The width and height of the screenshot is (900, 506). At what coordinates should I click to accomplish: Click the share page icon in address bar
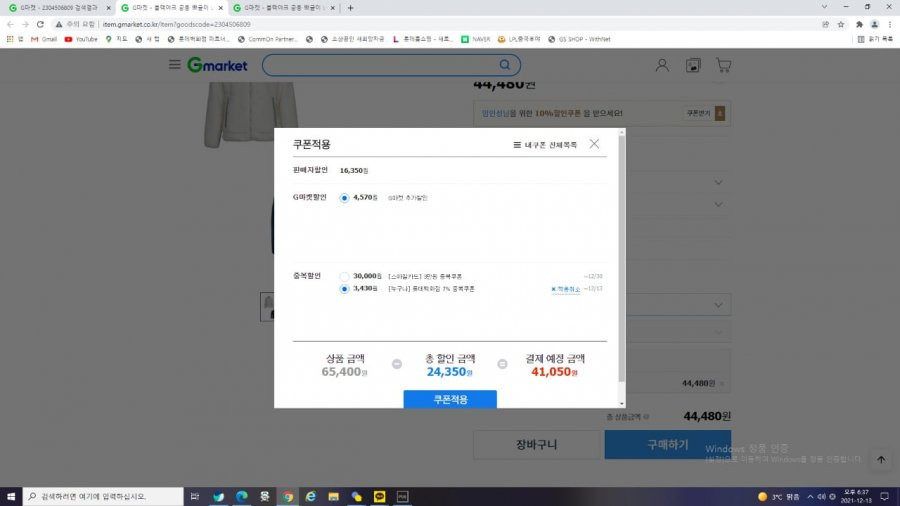tap(825, 25)
